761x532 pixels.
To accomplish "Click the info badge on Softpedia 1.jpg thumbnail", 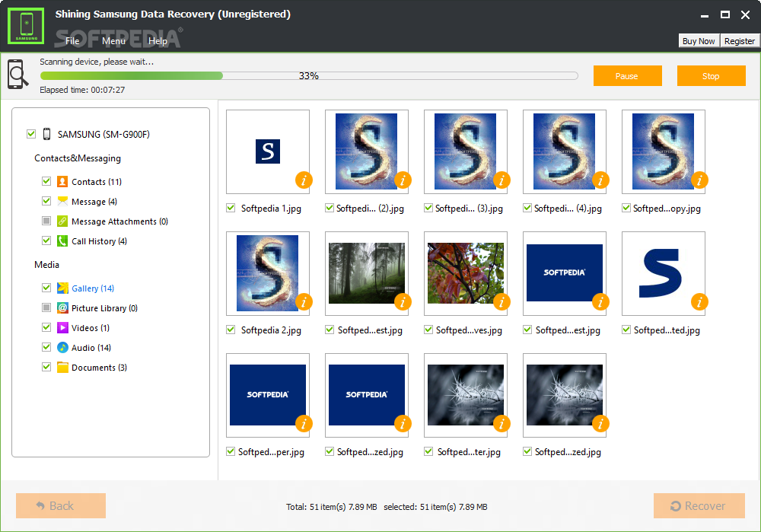I will 304,180.
